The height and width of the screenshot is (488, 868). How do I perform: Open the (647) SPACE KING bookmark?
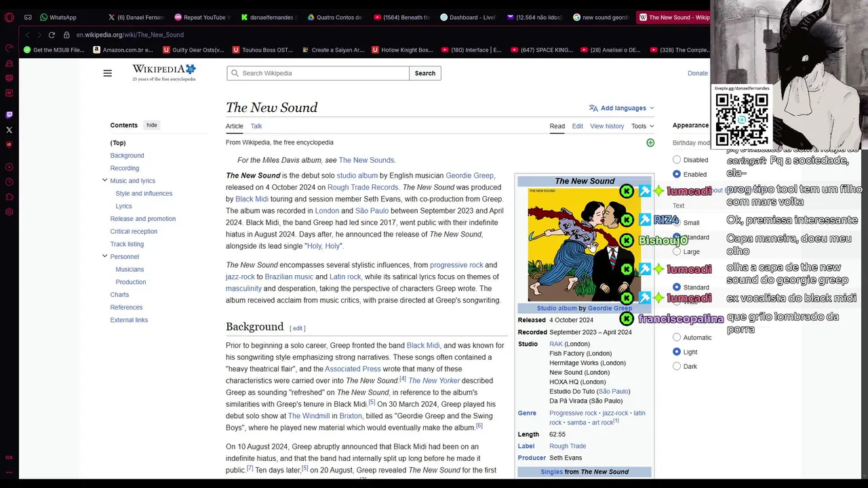tap(542, 49)
